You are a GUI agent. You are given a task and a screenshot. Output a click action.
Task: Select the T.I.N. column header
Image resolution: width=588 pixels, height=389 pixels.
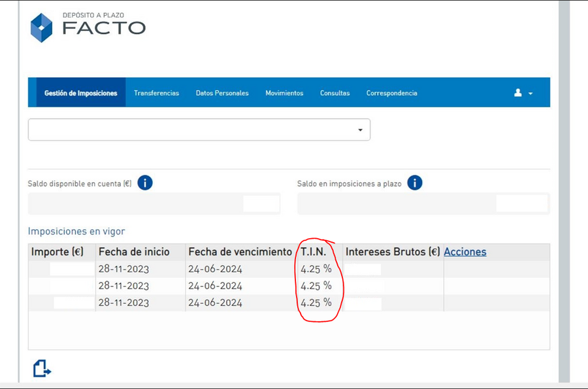[x=313, y=252]
